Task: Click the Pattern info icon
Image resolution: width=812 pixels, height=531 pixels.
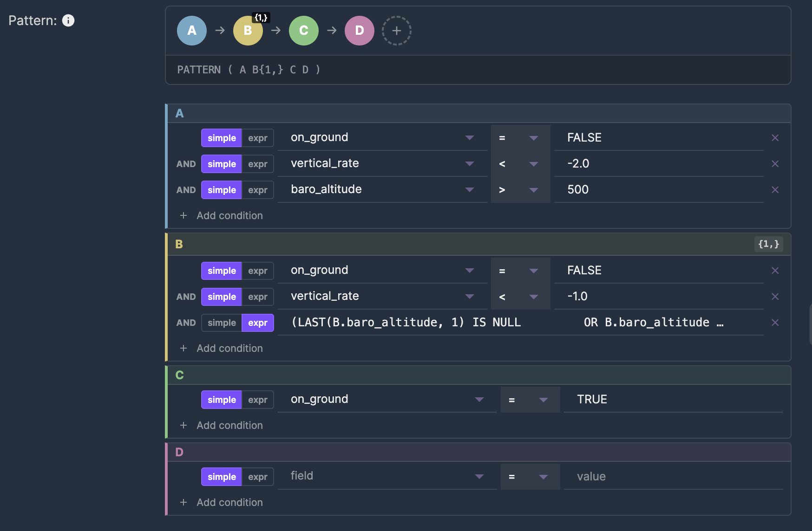Action: click(x=68, y=20)
